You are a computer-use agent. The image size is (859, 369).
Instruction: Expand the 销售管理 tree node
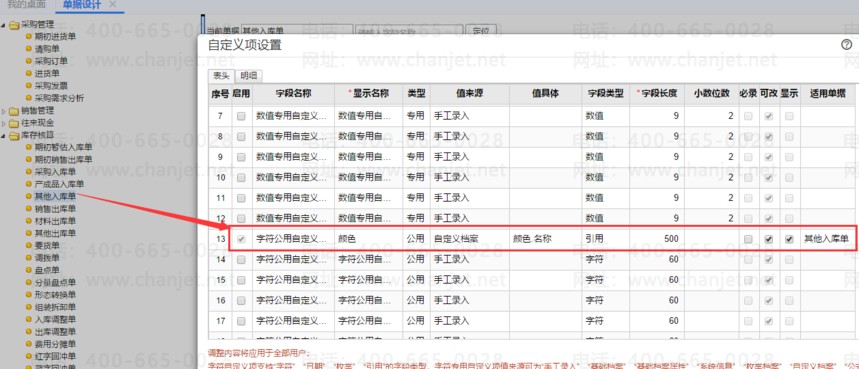coord(4,111)
